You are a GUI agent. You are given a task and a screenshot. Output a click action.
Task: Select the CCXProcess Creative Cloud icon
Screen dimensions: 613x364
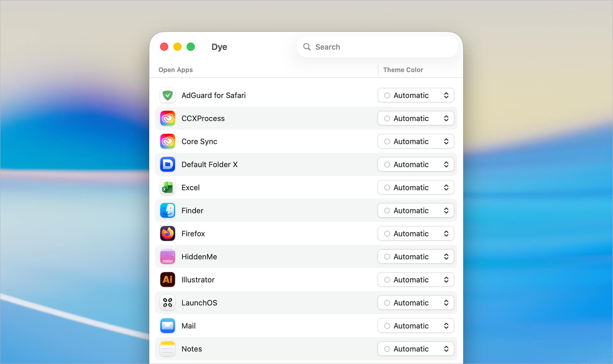[167, 118]
